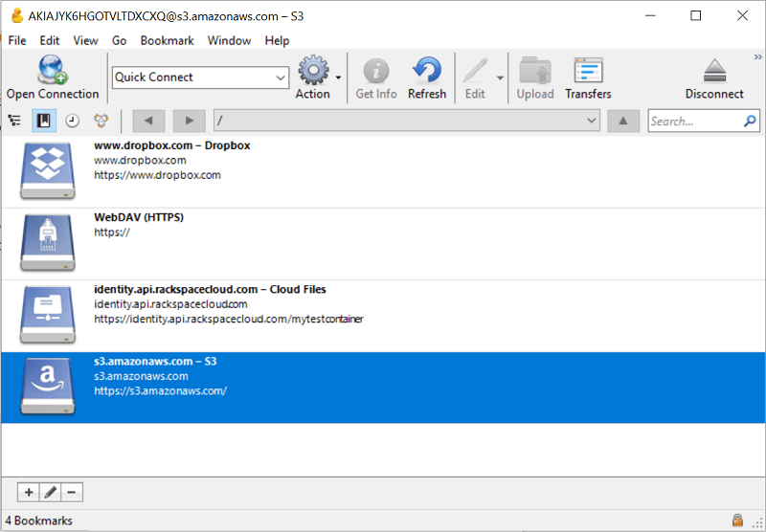Click the https://s3.amazonaws.com/ URL text

(160, 391)
